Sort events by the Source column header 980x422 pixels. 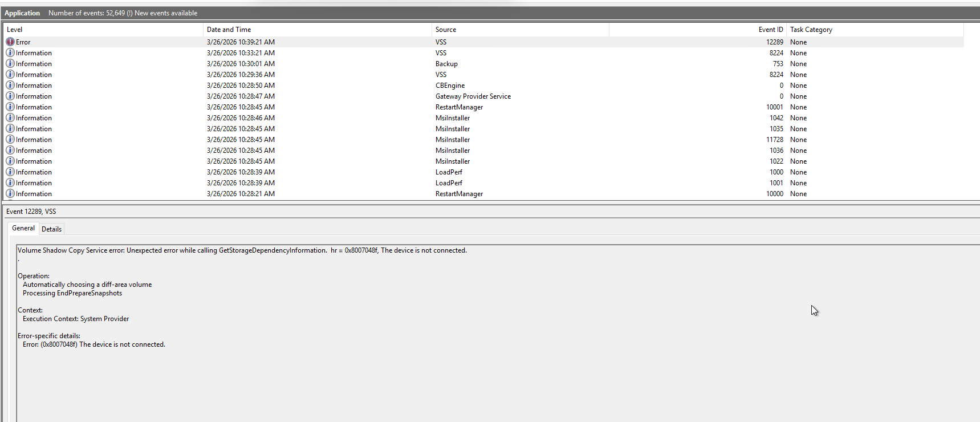[x=521, y=30]
